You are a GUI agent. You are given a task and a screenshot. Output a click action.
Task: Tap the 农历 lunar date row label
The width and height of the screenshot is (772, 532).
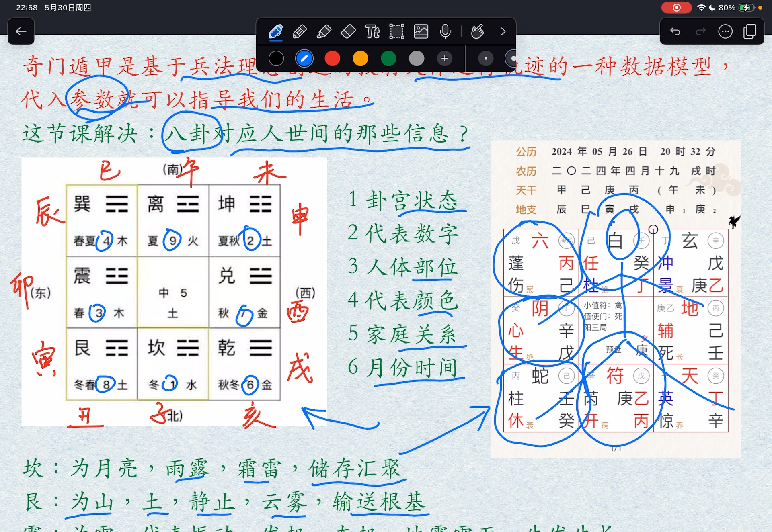(x=526, y=171)
